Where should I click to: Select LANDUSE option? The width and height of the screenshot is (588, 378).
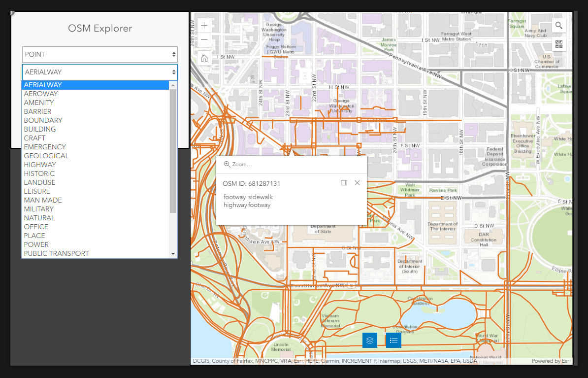[95, 182]
